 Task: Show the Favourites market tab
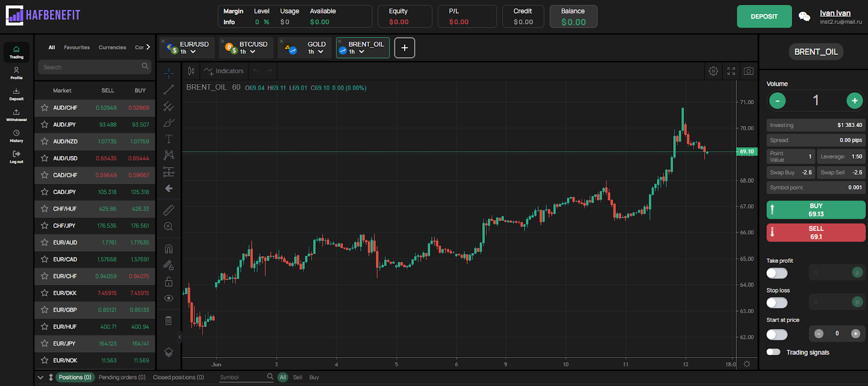(x=77, y=48)
